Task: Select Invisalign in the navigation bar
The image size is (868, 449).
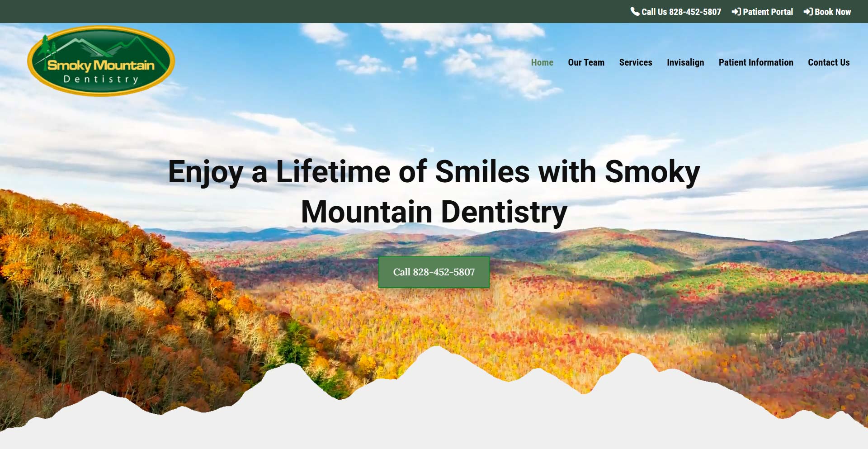Action: coord(685,62)
